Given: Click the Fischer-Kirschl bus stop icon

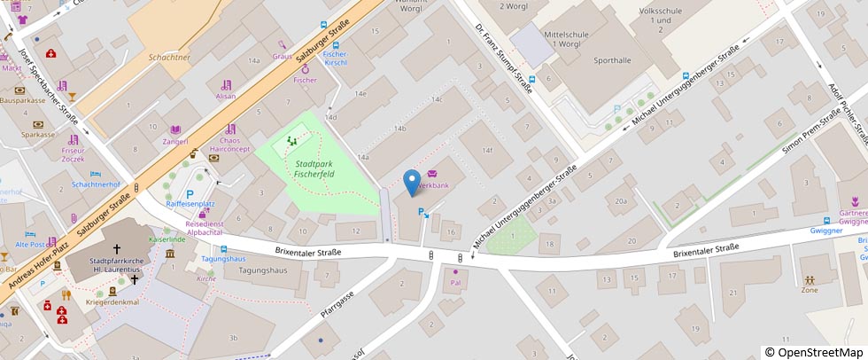Looking at the screenshot, I should point(335,45).
